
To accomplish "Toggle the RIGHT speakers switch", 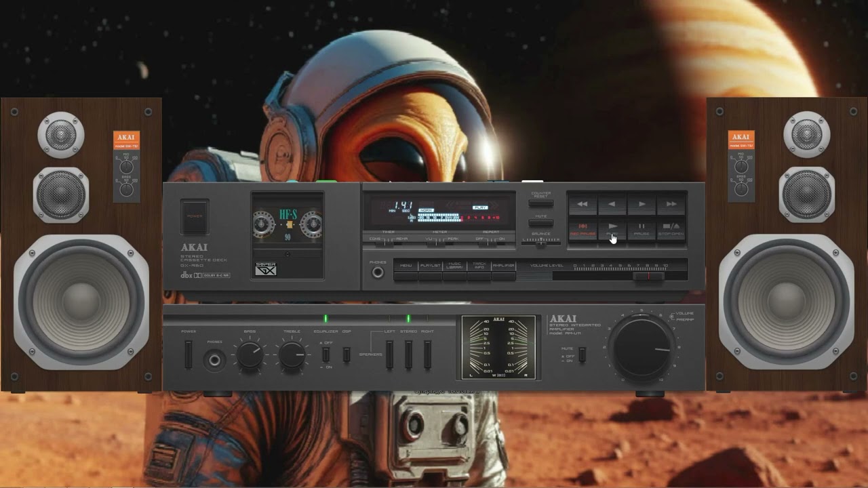I will [x=427, y=354].
